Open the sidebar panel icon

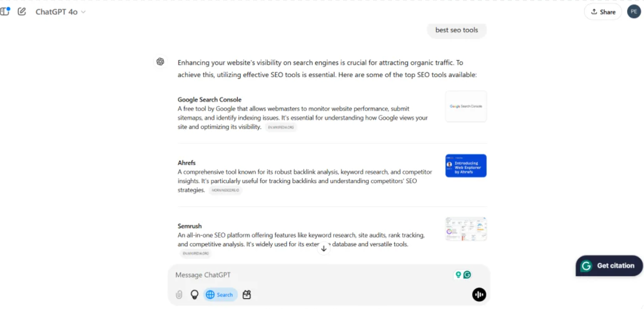click(x=5, y=11)
